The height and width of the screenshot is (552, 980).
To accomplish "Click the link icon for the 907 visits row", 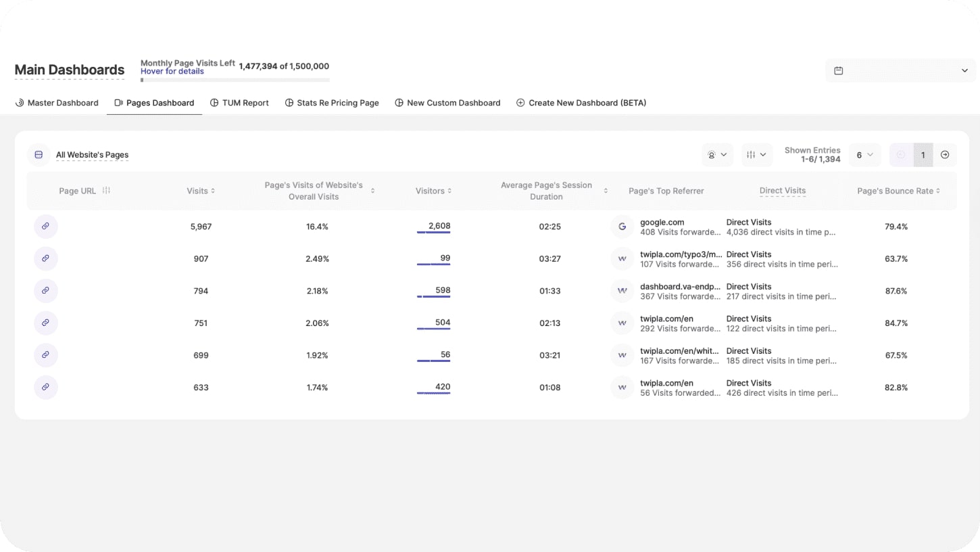I will 45,258.
